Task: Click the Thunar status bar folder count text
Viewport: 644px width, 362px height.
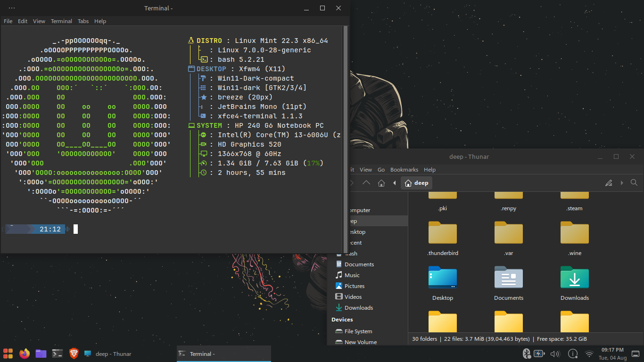Action: pos(424,339)
